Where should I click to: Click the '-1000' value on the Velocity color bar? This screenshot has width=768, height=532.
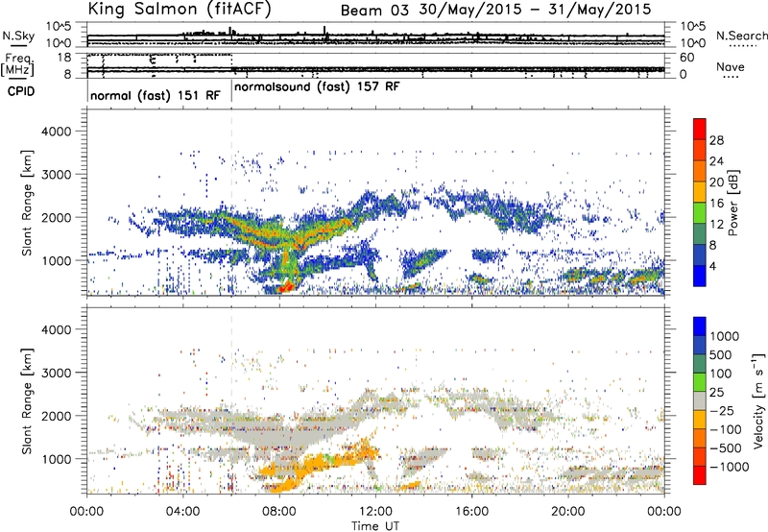[730, 467]
